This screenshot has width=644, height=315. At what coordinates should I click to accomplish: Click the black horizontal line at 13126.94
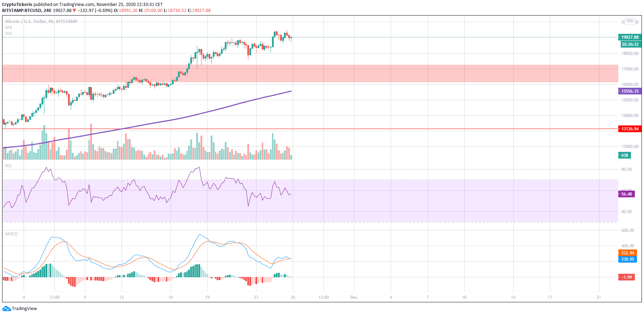pos(310,129)
